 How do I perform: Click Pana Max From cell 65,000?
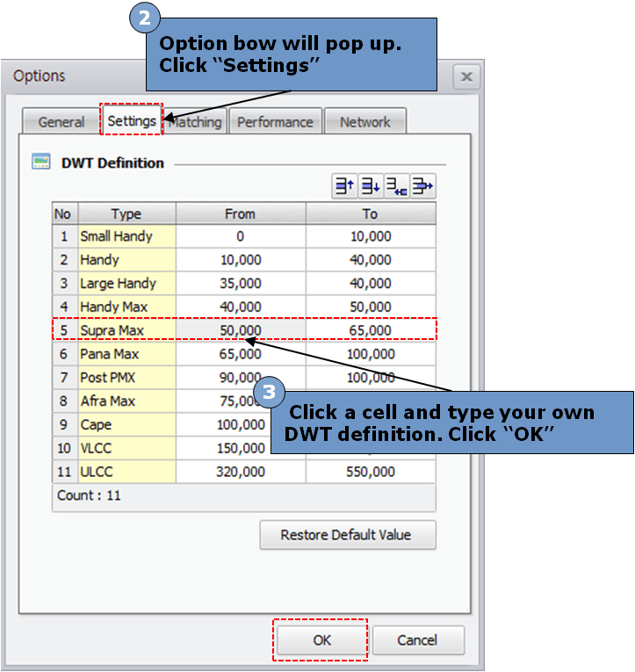coord(241,354)
